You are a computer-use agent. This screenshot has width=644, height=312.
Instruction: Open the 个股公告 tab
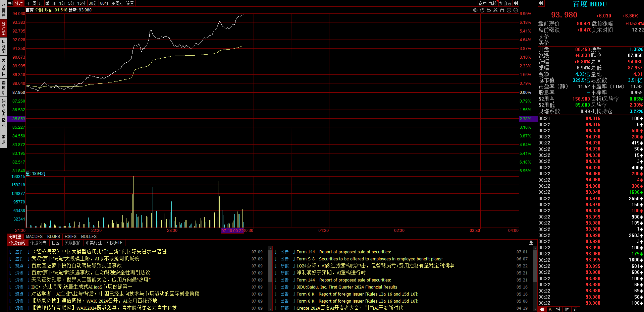(x=39, y=243)
